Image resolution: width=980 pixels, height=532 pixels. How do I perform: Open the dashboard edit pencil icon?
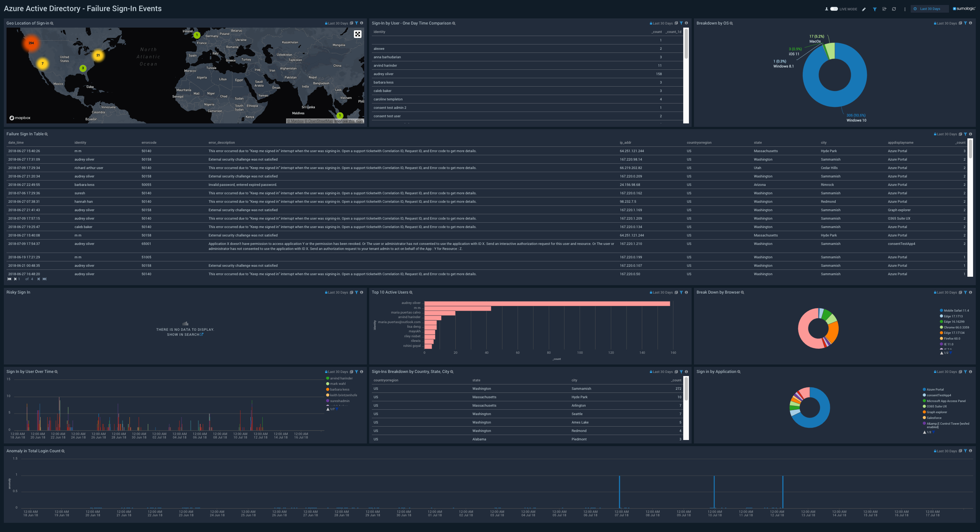[864, 9]
